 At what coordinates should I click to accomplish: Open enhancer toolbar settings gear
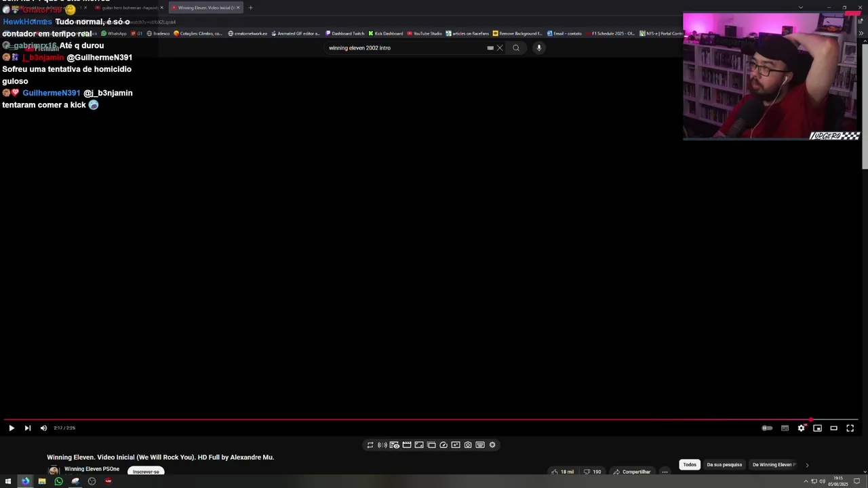click(492, 445)
